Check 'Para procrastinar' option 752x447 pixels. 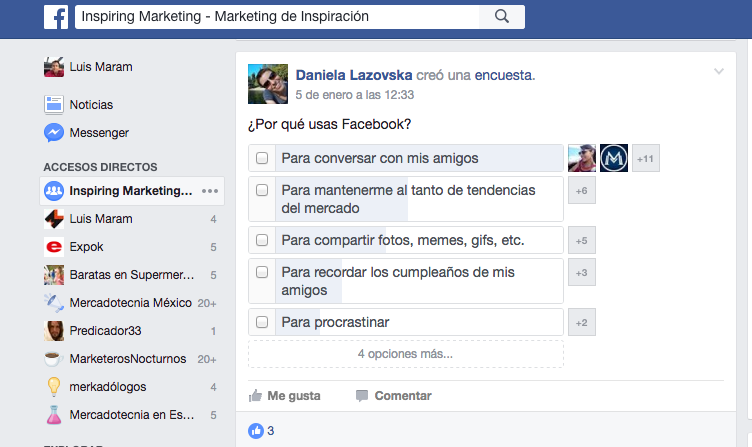(262, 322)
